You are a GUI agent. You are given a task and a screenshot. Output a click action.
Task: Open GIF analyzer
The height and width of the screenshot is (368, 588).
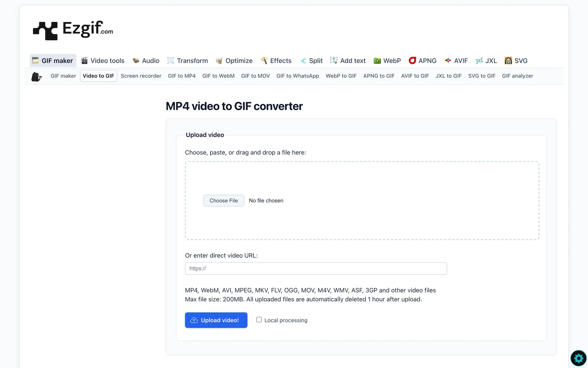point(517,76)
